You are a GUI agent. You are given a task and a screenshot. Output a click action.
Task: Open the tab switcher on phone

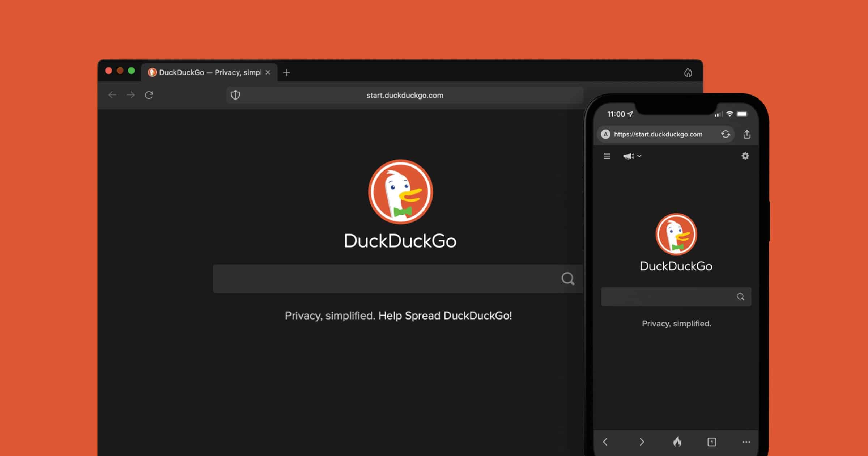coord(711,442)
